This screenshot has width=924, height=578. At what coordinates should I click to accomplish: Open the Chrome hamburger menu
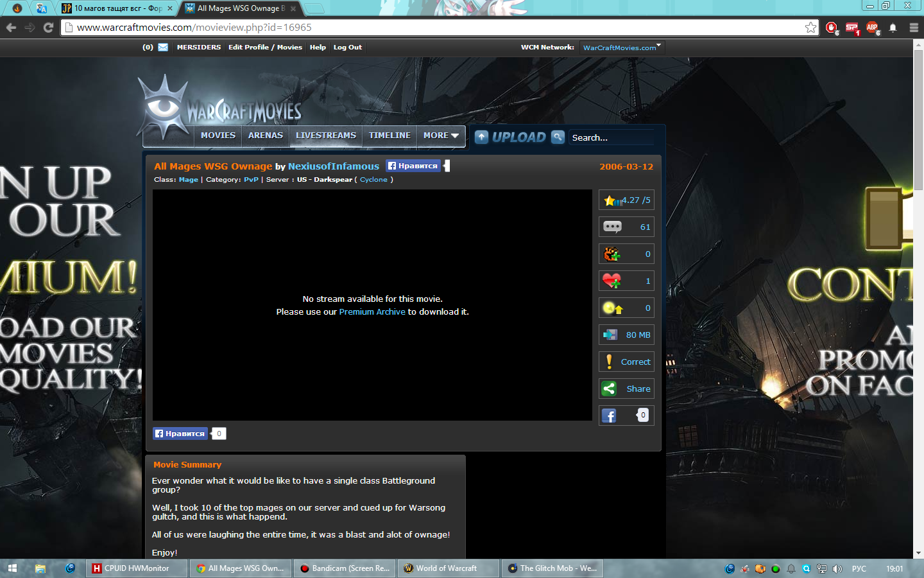[x=914, y=28]
